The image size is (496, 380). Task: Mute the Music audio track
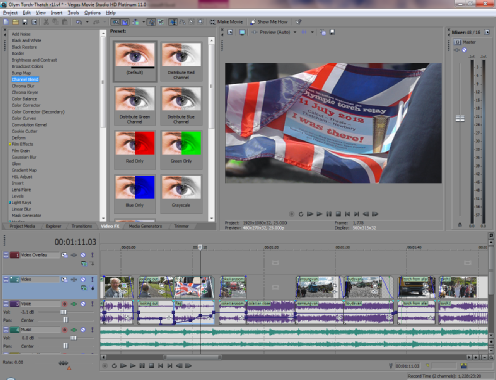point(83,330)
